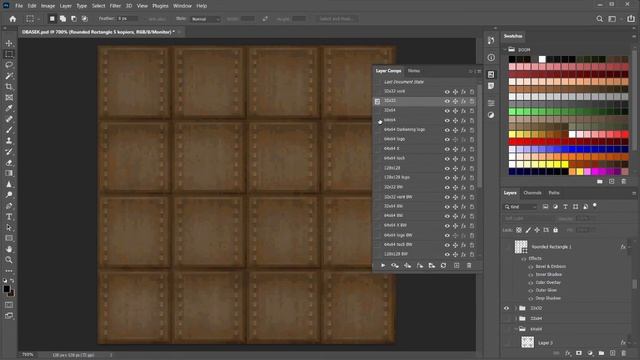Open the File menu
This screenshot has width=640, height=360.
pos(19,6)
